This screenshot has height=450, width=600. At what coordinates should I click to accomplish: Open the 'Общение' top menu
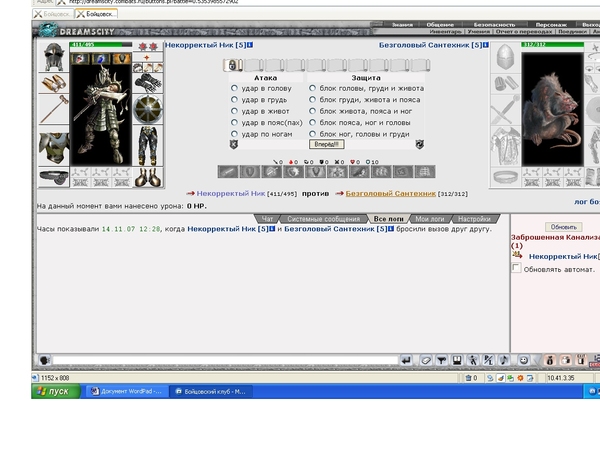point(440,24)
